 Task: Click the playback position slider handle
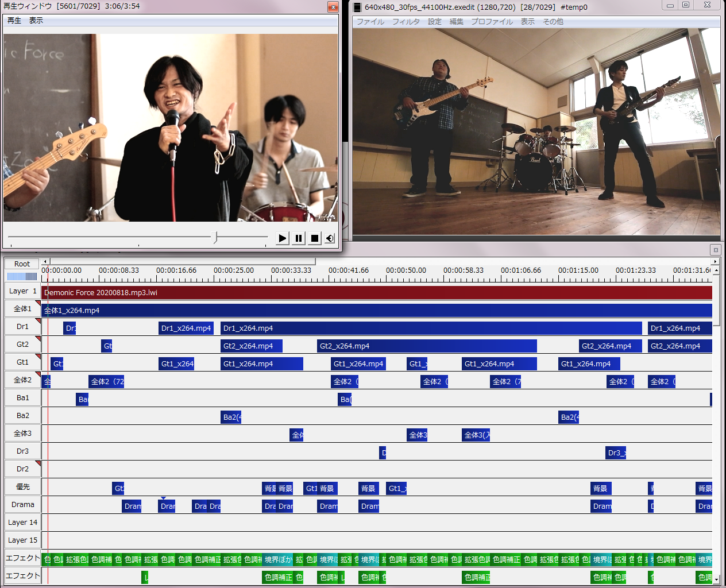(x=215, y=237)
